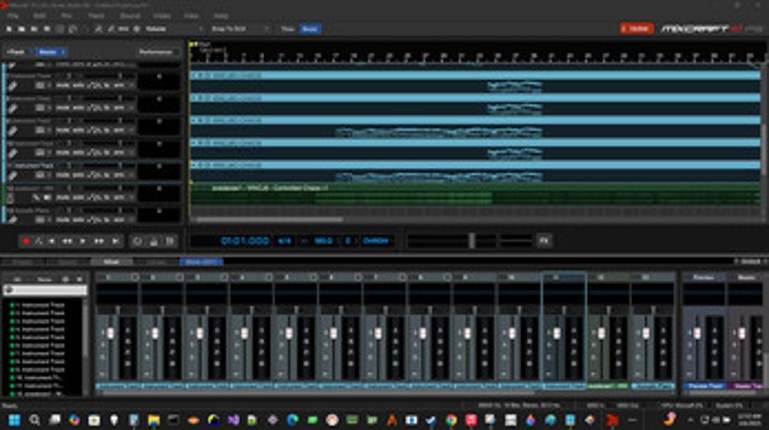Image resolution: width=769 pixels, height=430 pixels.
Task: Switch timeline display to Beats mode
Action: pyautogui.click(x=310, y=30)
